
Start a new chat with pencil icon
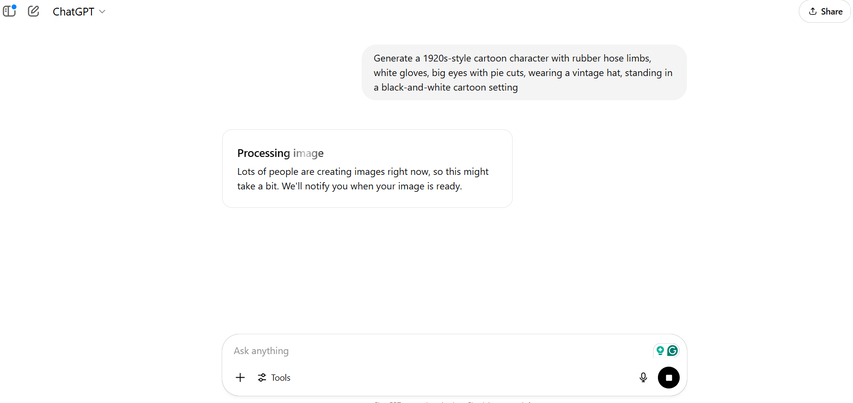pos(34,12)
